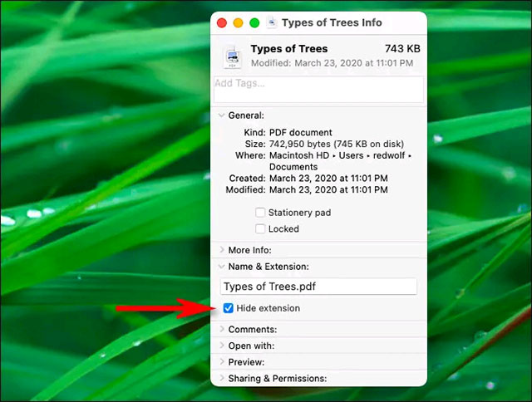Image resolution: width=532 pixels, height=402 pixels.
Task: Click the Created date value
Action: pos(328,179)
